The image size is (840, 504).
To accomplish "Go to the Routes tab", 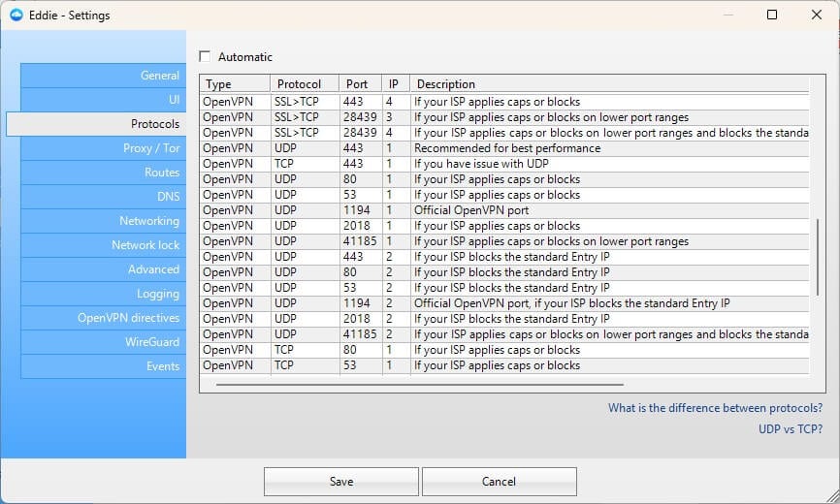I will point(103,173).
